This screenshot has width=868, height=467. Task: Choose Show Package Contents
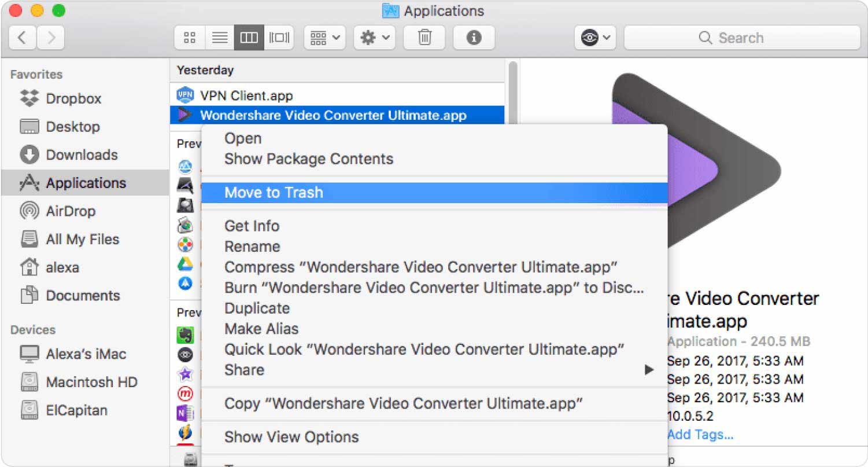(308, 159)
